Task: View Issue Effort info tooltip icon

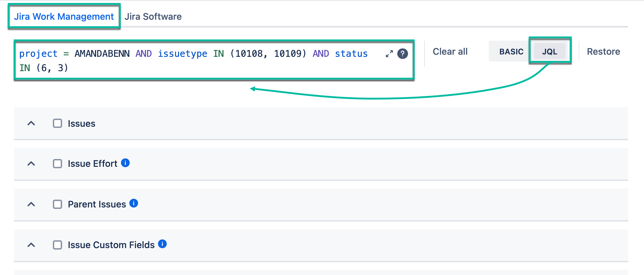Action: click(126, 163)
